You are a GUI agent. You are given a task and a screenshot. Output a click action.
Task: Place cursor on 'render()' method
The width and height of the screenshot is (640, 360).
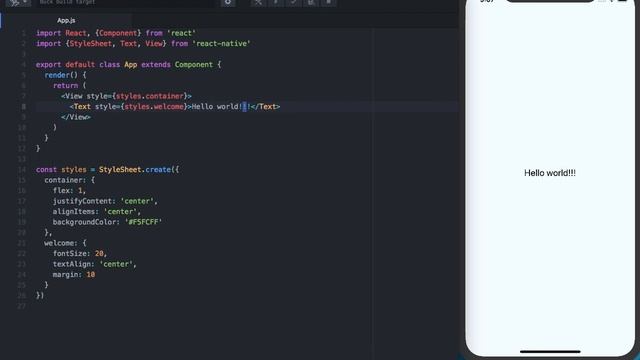click(61, 75)
